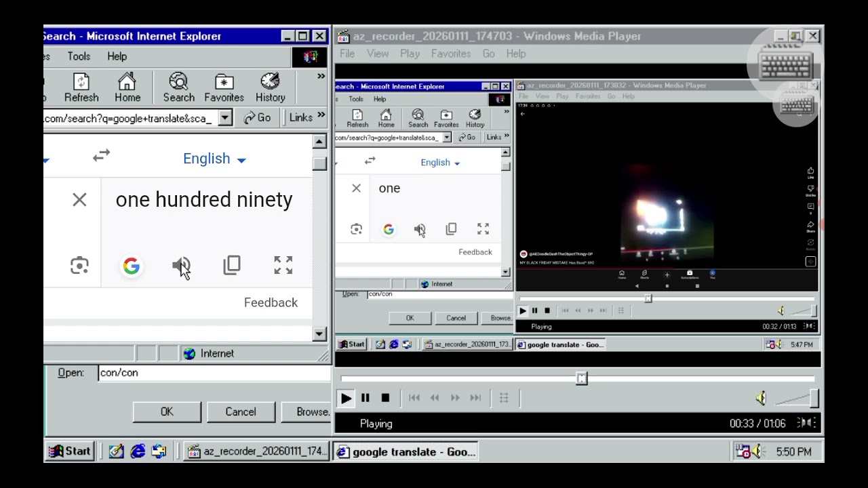The height and width of the screenshot is (488, 868).
Task: Click the copy icon below 'one hundred ninety'
Action: tap(232, 265)
